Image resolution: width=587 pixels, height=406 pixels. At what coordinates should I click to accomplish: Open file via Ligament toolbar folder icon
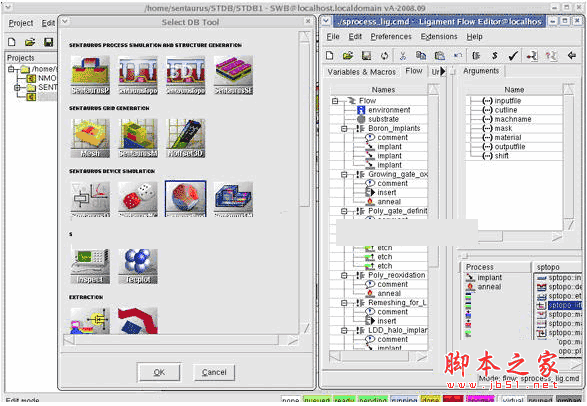pos(348,56)
